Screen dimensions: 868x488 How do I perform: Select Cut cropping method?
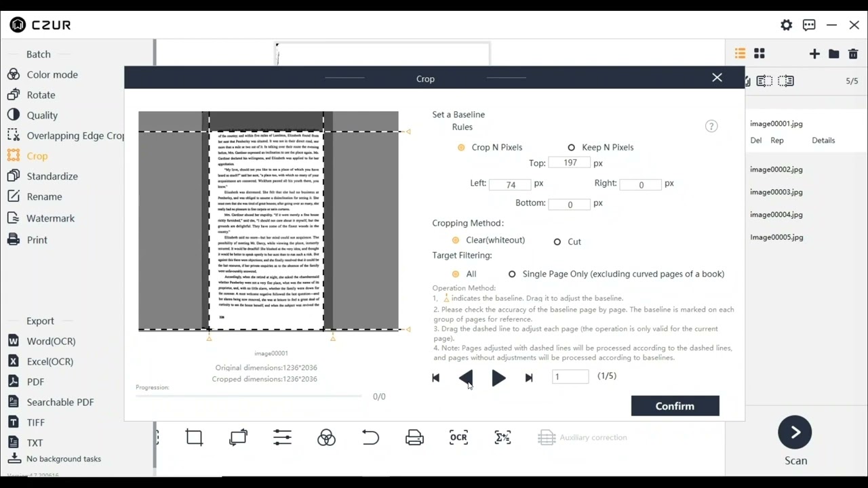(x=557, y=241)
